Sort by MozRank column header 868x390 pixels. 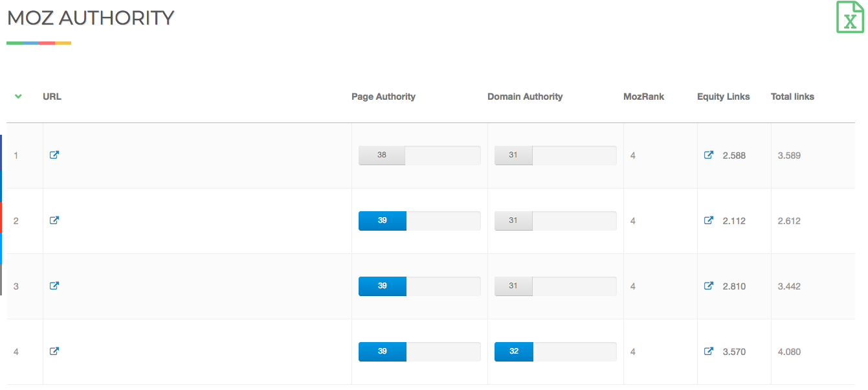tap(643, 97)
